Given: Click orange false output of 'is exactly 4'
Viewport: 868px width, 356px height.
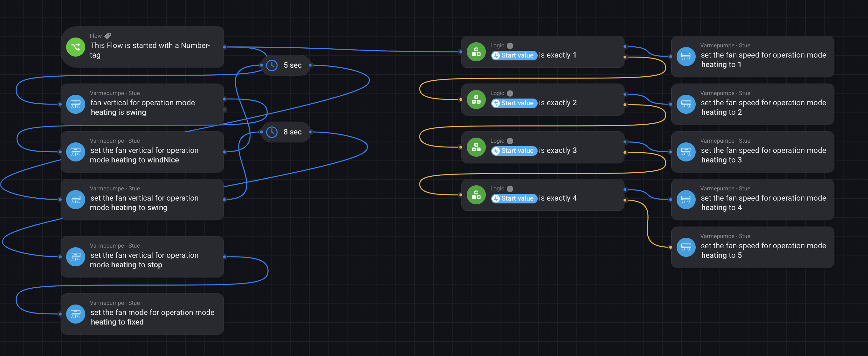Looking at the screenshot, I should pos(625,200).
